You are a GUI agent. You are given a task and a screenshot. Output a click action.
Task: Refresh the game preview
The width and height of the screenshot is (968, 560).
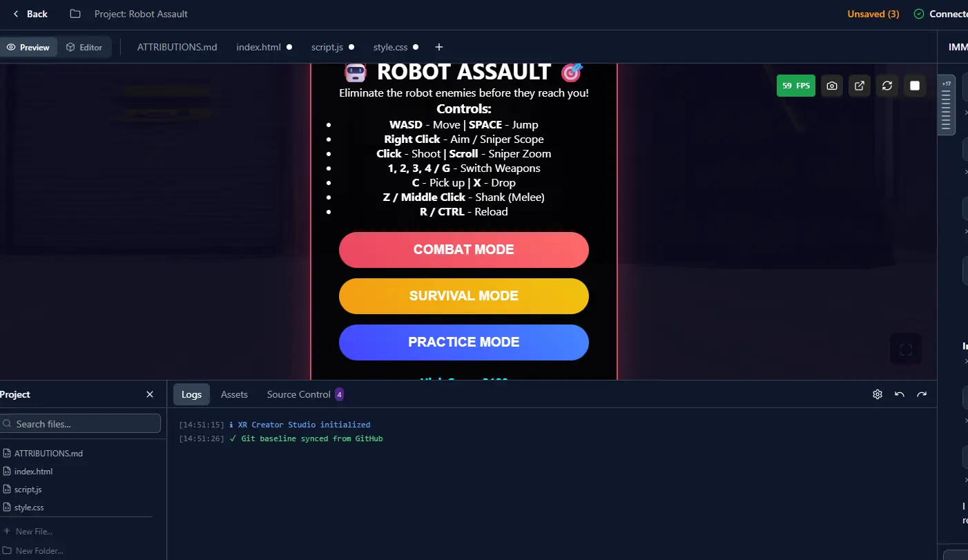[x=887, y=86]
